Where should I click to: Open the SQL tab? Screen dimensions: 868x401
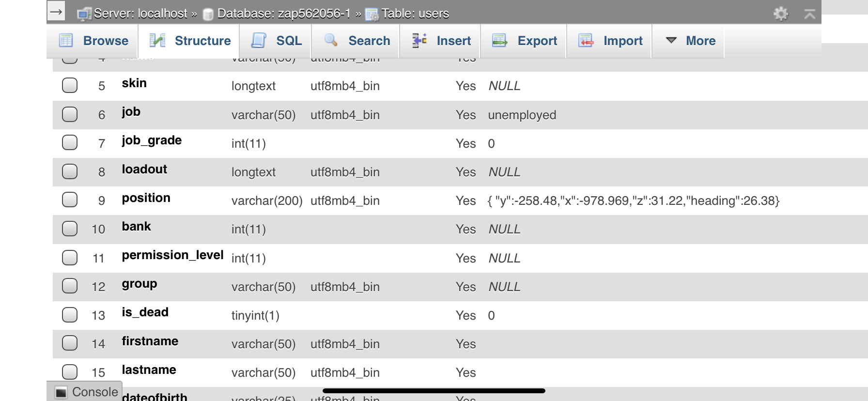(276, 41)
